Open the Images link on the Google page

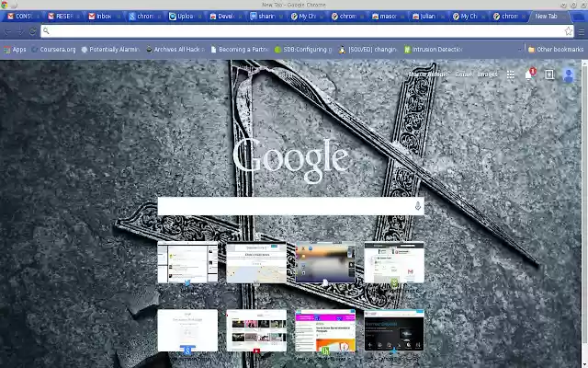coord(487,75)
